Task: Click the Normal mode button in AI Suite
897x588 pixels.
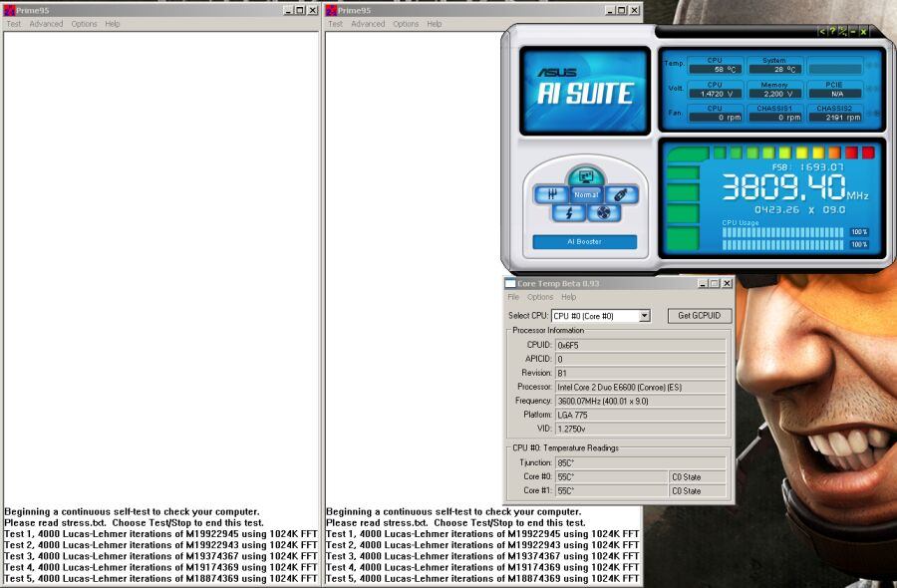Action: [x=586, y=194]
